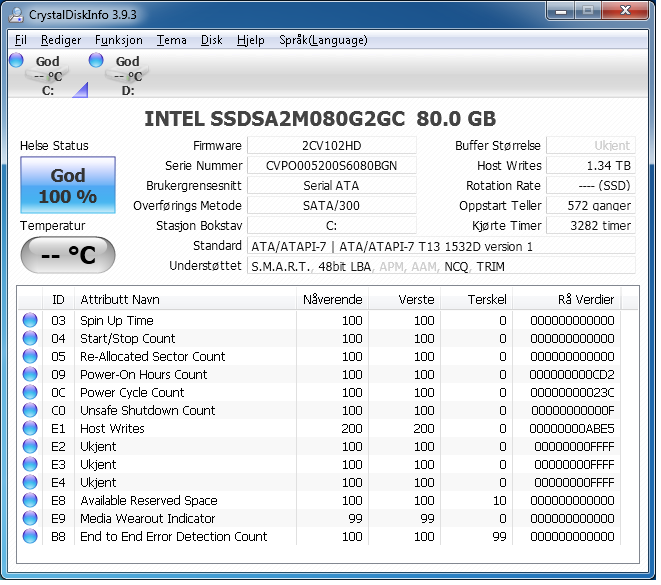Click status orb for attribute E3

click(30, 464)
